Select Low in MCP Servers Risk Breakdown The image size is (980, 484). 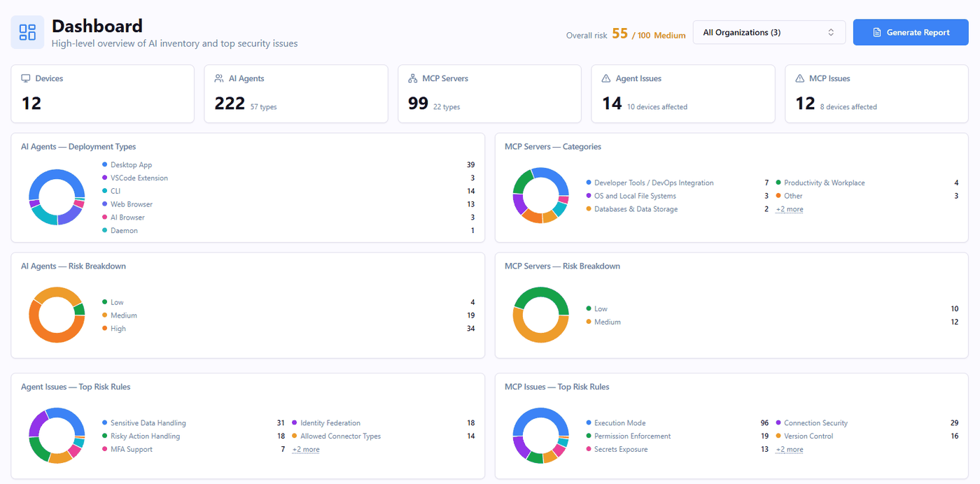tap(772, 308)
